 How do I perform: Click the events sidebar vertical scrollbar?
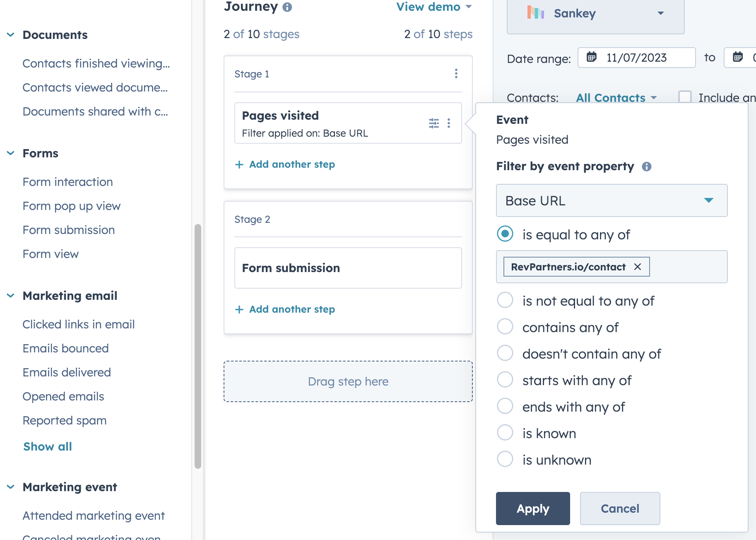[x=198, y=346]
